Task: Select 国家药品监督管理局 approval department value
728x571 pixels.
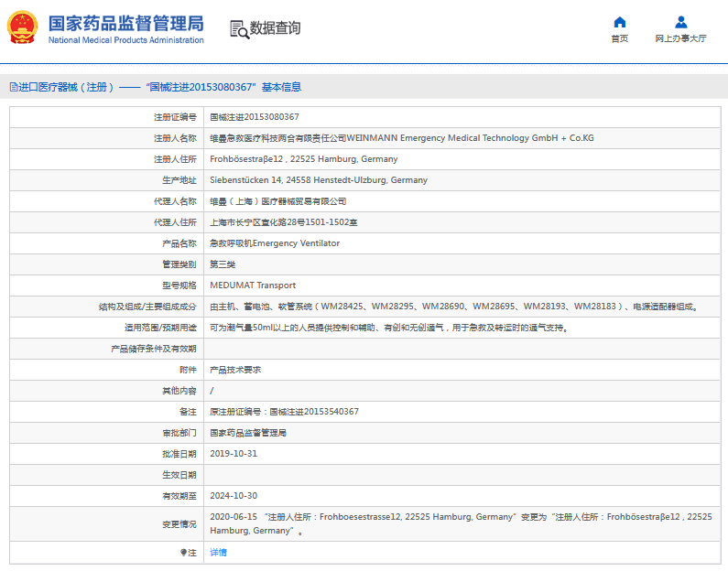Action: (x=248, y=433)
